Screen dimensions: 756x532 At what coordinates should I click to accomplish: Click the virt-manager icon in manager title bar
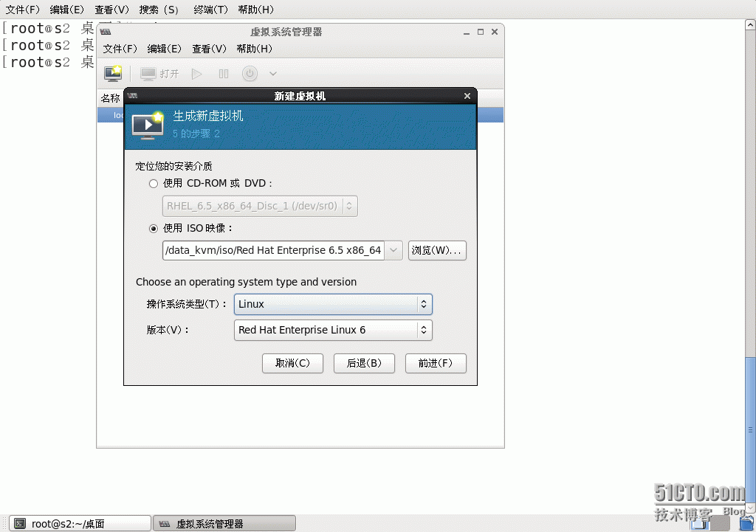pos(106,32)
